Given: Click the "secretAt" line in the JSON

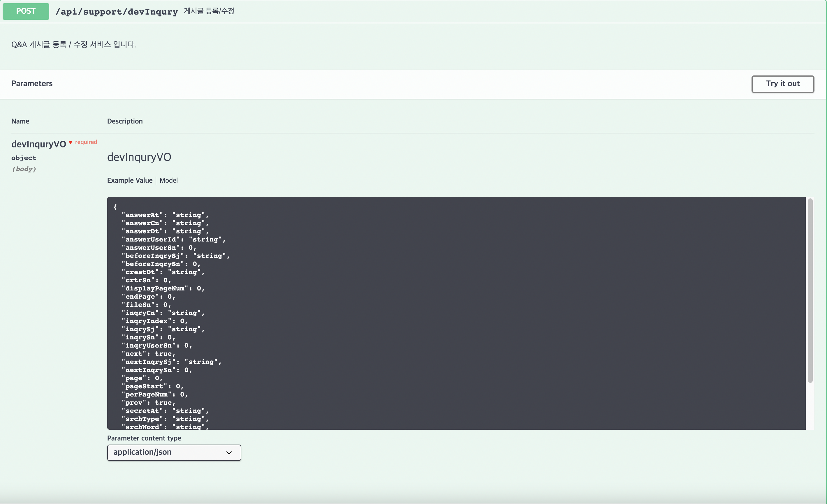Looking at the screenshot, I should click(x=165, y=411).
